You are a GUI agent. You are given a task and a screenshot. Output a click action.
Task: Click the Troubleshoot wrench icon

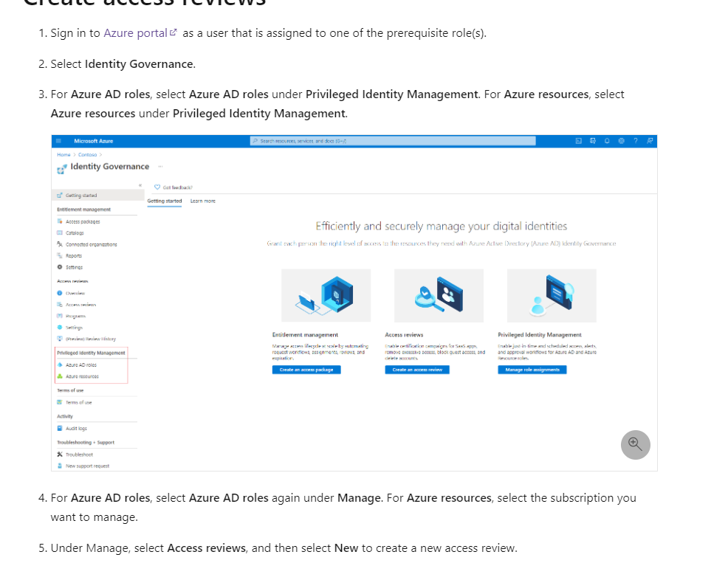pyautogui.click(x=59, y=455)
